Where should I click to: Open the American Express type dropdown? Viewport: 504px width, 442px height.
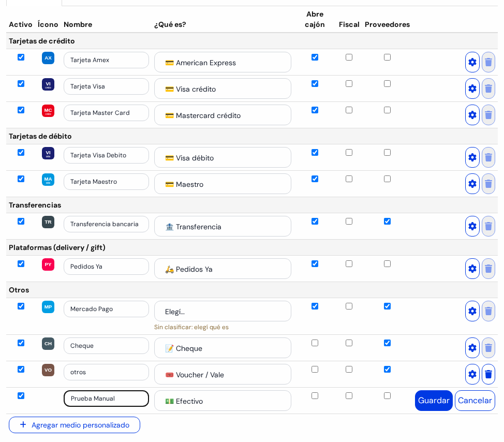(x=223, y=62)
